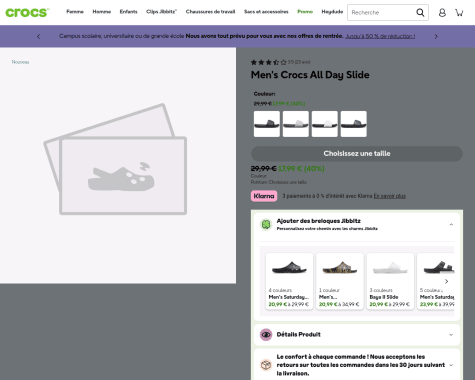Screen dimensions: 475x380
Task: Open the Homme menu
Action: 102,12
